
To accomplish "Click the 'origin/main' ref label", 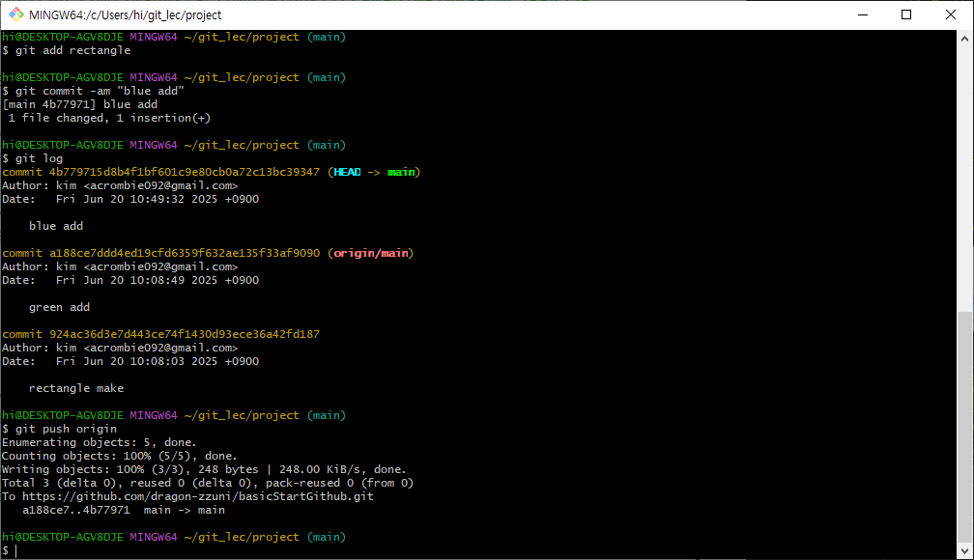I will click(x=371, y=253).
